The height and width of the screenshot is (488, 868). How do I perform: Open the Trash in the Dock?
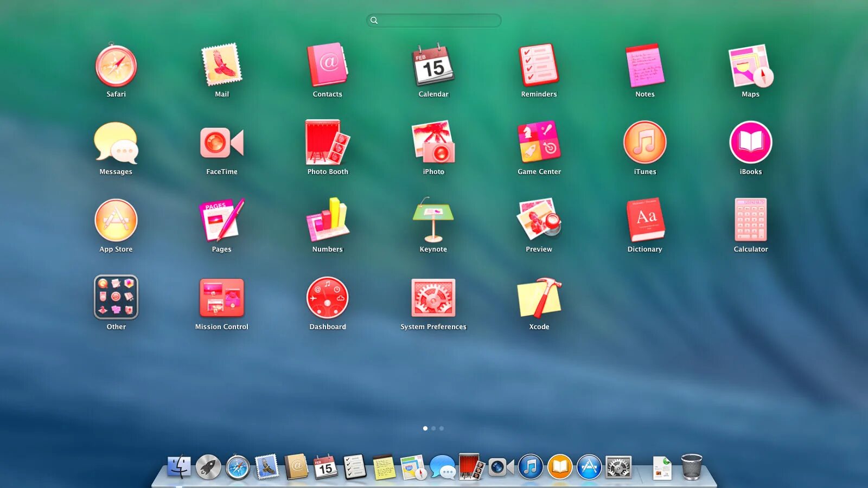pyautogui.click(x=692, y=467)
